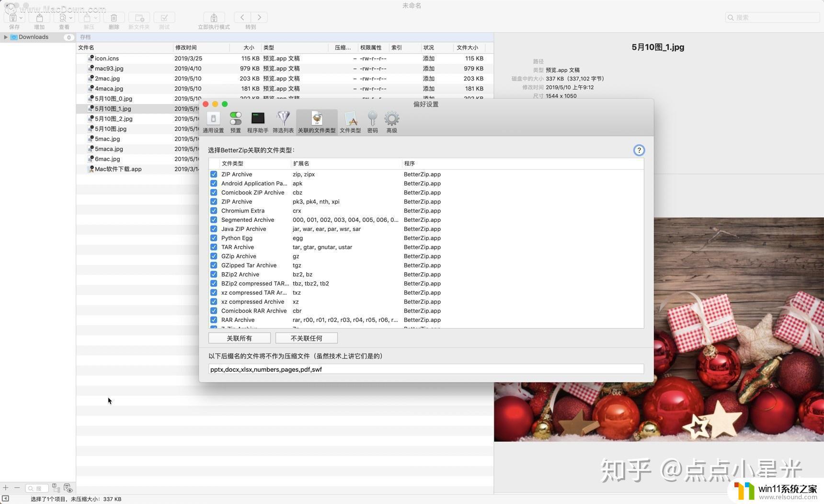Image resolution: width=824 pixels, height=504 pixels.
Task: Uncheck TAR Archive checkbox
Action: click(x=214, y=247)
